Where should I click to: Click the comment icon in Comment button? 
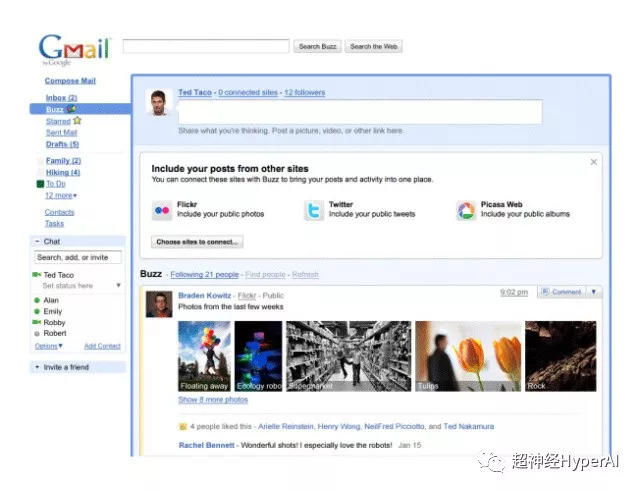(x=545, y=291)
